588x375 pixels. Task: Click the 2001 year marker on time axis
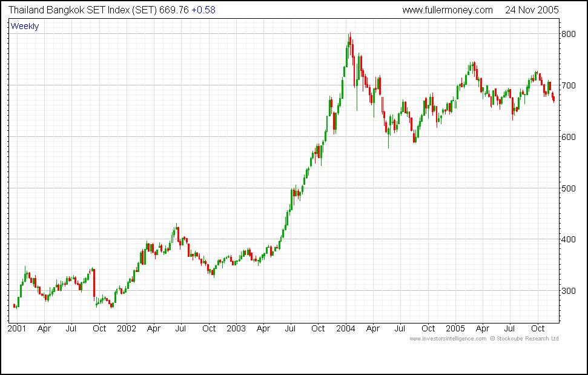click(x=16, y=329)
